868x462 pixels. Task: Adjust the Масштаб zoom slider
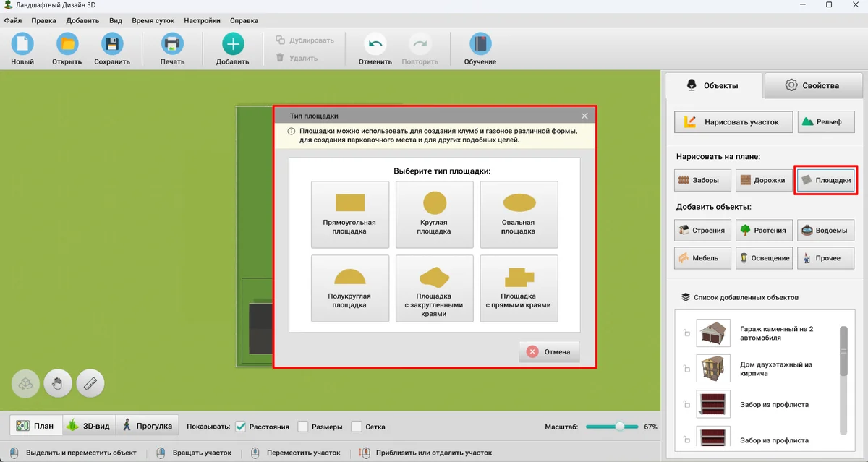tap(619, 427)
